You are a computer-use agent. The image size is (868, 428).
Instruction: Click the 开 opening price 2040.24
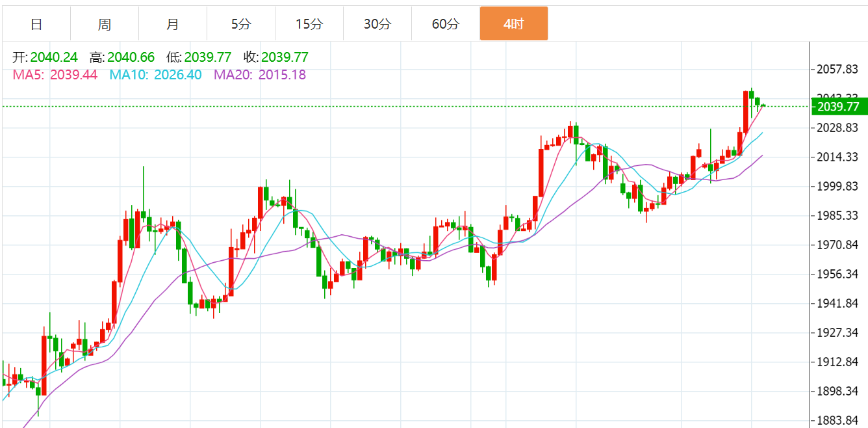(x=54, y=57)
